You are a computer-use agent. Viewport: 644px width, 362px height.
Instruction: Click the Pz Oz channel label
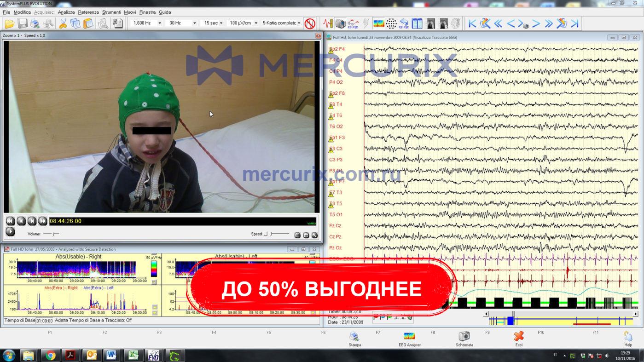coord(336,248)
